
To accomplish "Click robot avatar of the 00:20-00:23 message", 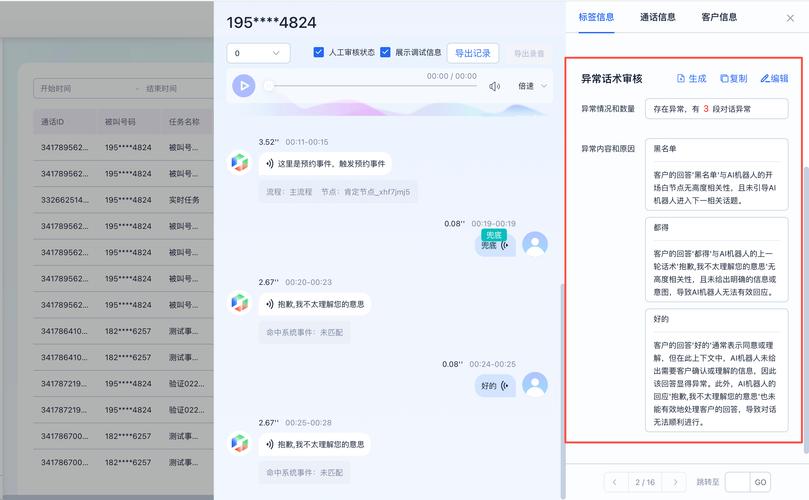I will click(x=239, y=303).
